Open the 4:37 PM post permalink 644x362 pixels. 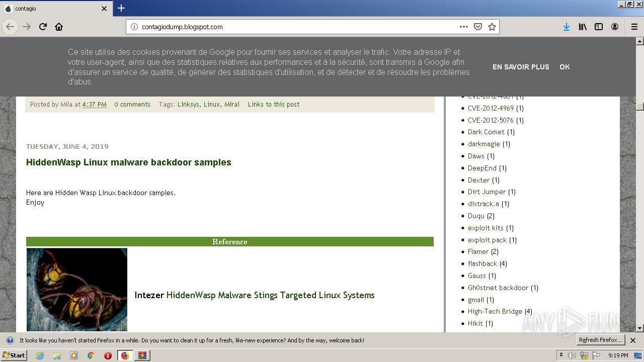[95, 105]
